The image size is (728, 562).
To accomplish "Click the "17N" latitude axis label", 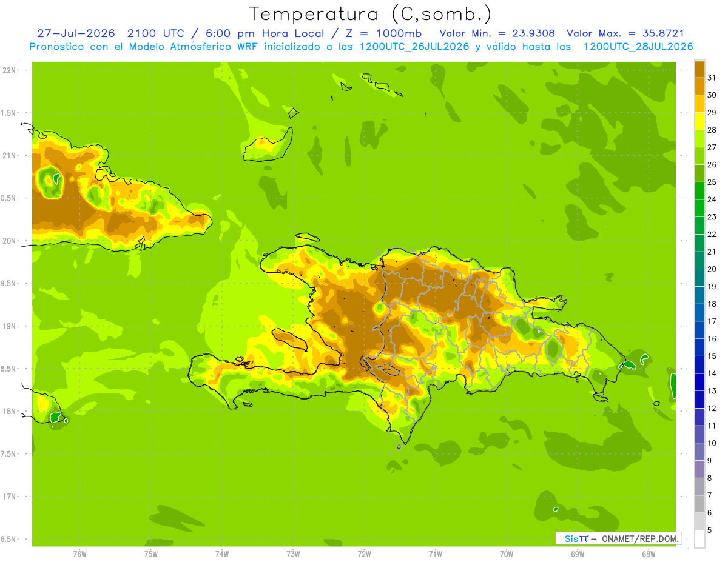I will point(9,497).
